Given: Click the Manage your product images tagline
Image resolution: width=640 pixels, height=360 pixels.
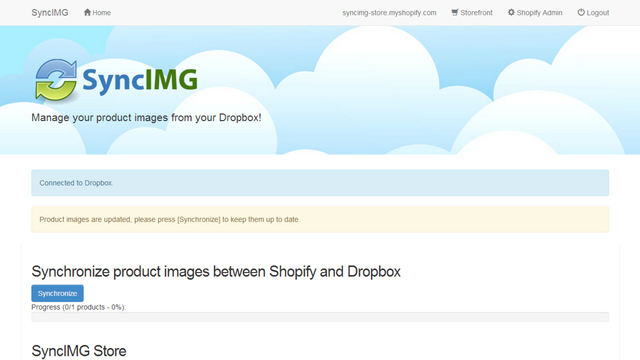Looking at the screenshot, I should click(146, 118).
